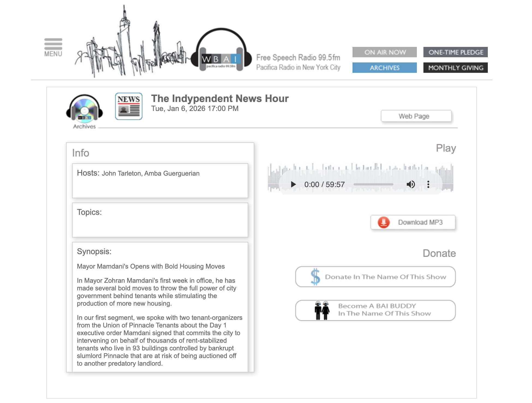Screen dimensions: 532x403
Task: Click the red download arrow icon
Action: click(384, 222)
